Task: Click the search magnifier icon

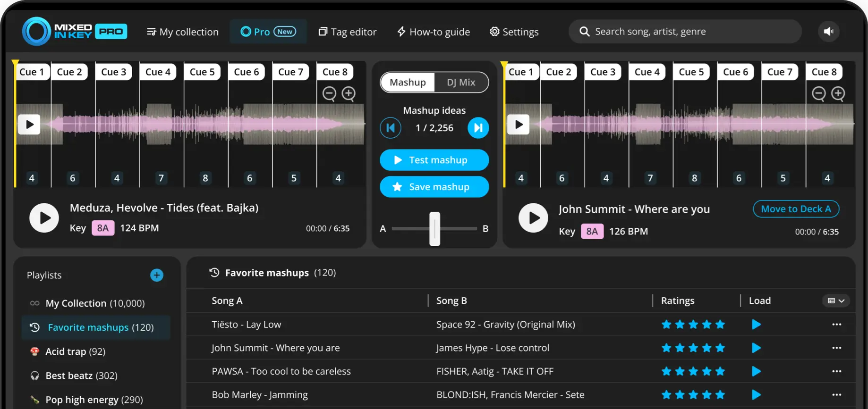Action: 584,32
